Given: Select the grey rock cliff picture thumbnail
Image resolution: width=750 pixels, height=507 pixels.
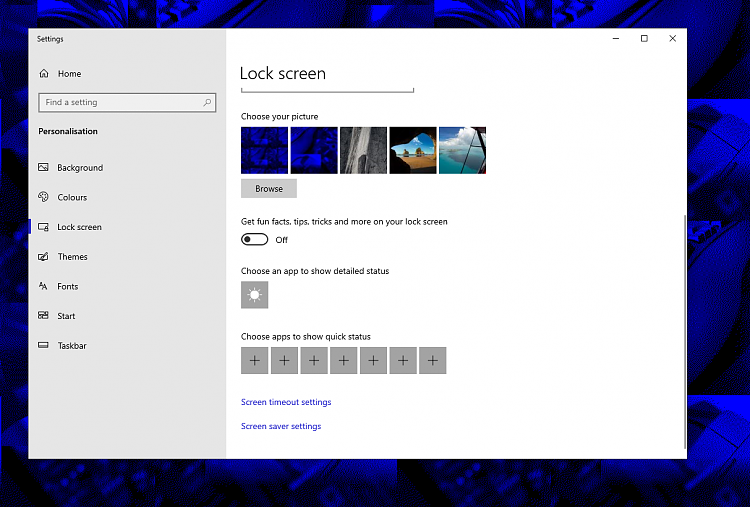Looking at the screenshot, I should tap(364, 150).
